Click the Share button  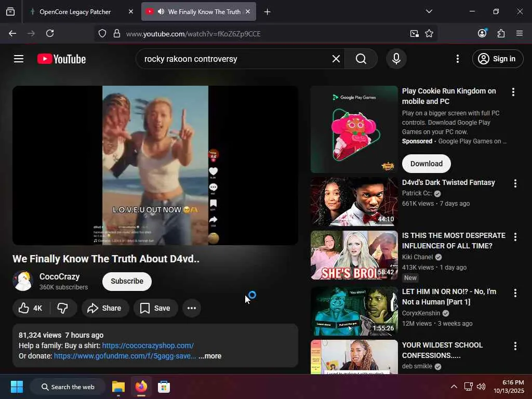click(105, 308)
